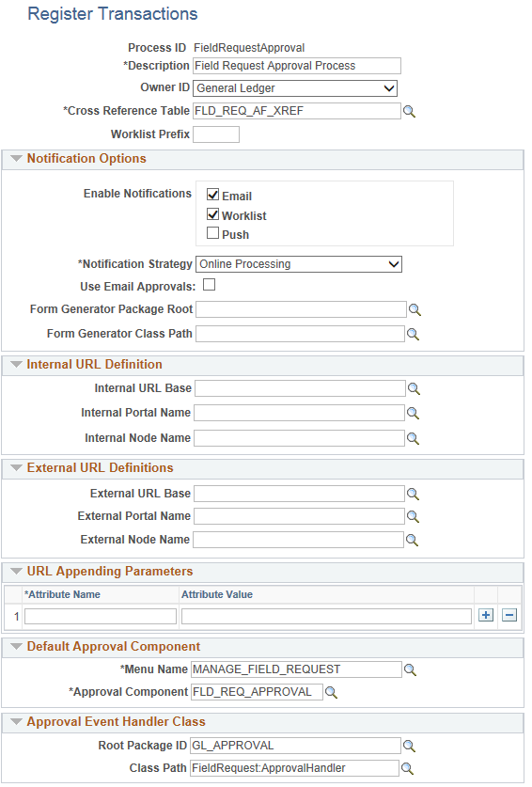Viewport: 532px width, 787px height.
Task: Check the Use Email Approvals box
Action: click(209, 285)
